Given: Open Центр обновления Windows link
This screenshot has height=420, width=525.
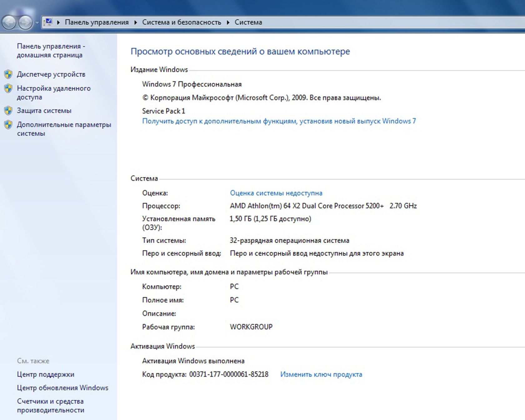Looking at the screenshot, I should (62, 388).
